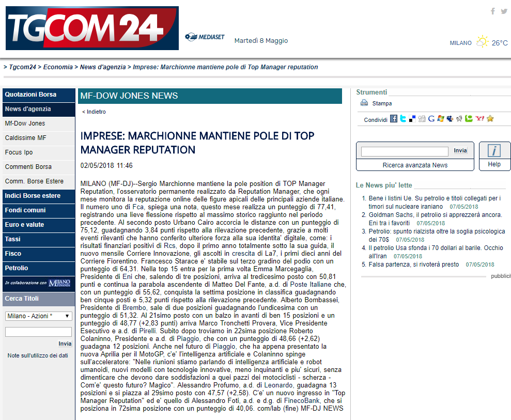
Task: Click the MF-DOW JONES NEWS banner
Action: click(x=210, y=96)
